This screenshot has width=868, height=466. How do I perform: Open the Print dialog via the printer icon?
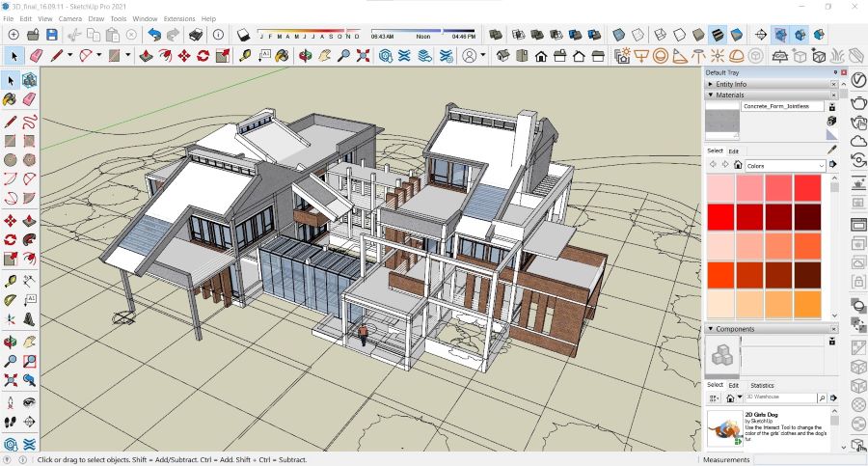196,35
